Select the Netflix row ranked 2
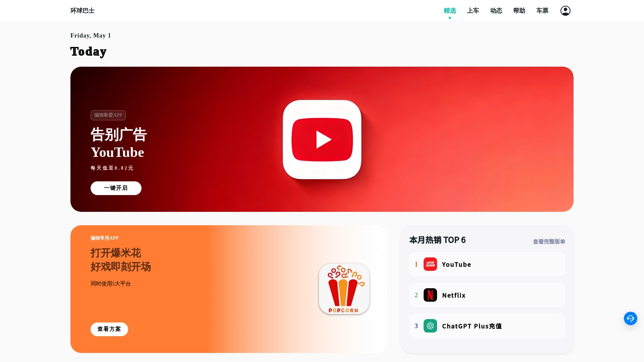Viewport: 644px width, 362px height. (487, 295)
